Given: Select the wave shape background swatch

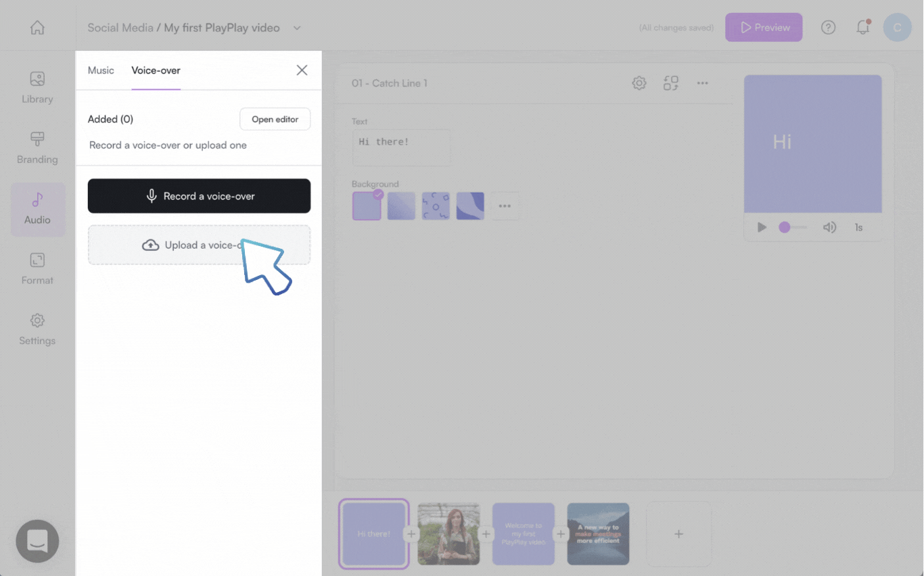Looking at the screenshot, I should pyautogui.click(x=470, y=206).
